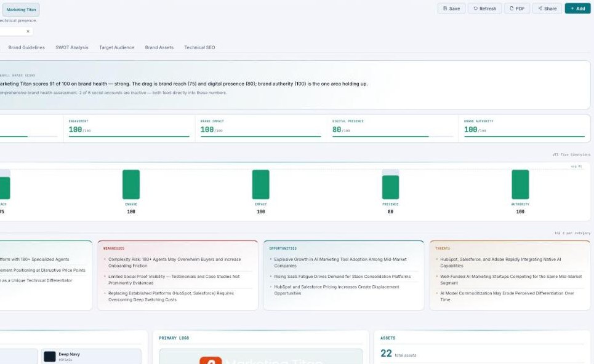
Task: Click the brand health score summary sentence
Action: pos(183,84)
